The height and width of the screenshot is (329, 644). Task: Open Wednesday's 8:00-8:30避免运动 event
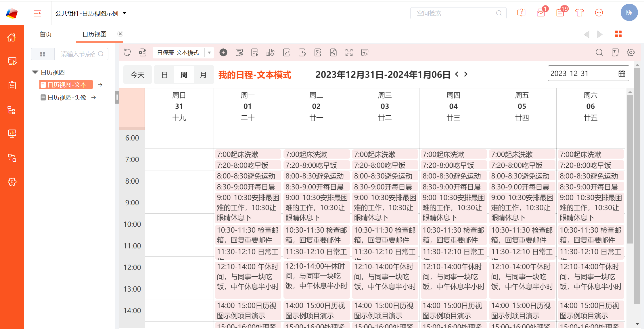point(385,176)
